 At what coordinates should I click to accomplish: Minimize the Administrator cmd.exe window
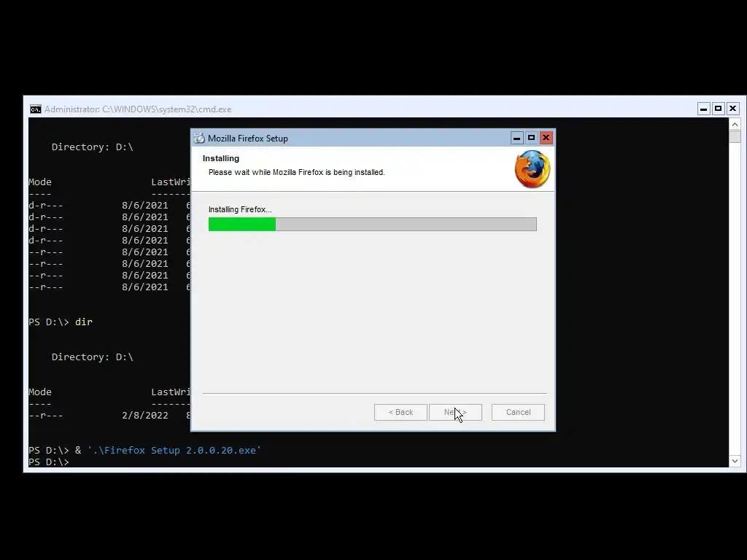pyautogui.click(x=703, y=109)
